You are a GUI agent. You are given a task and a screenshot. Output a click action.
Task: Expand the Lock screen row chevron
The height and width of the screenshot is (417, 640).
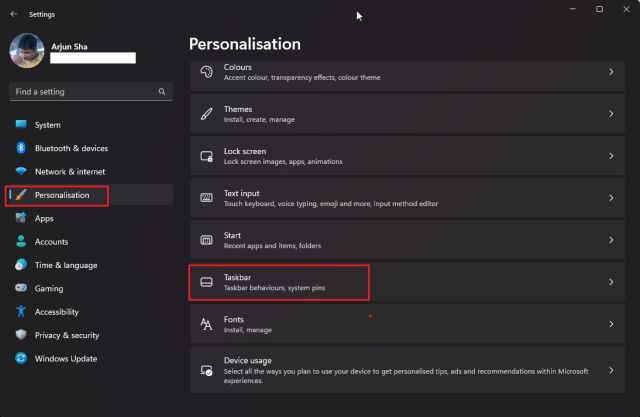(x=610, y=156)
